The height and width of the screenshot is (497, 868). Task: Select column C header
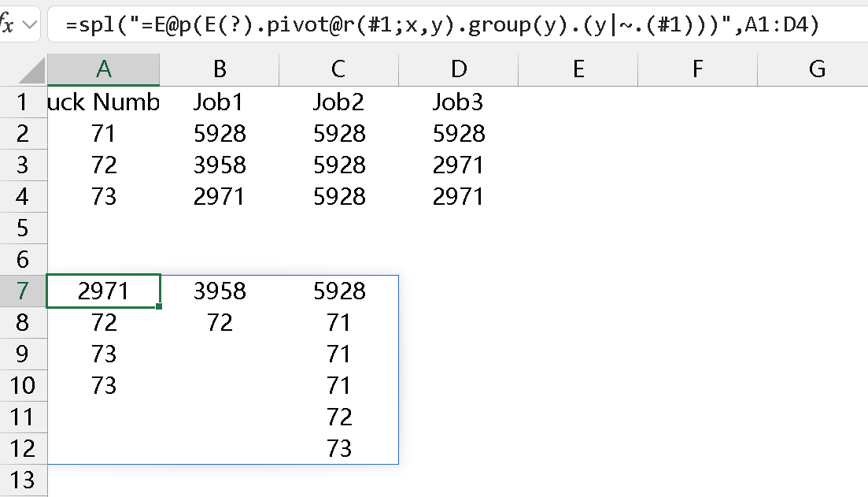click(338, 69)
